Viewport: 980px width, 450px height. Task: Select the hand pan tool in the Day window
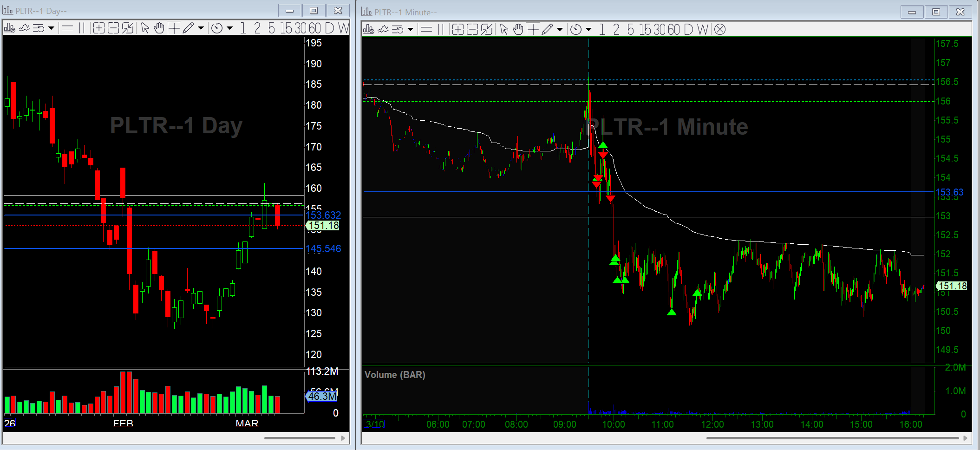(x=159, y=28)
